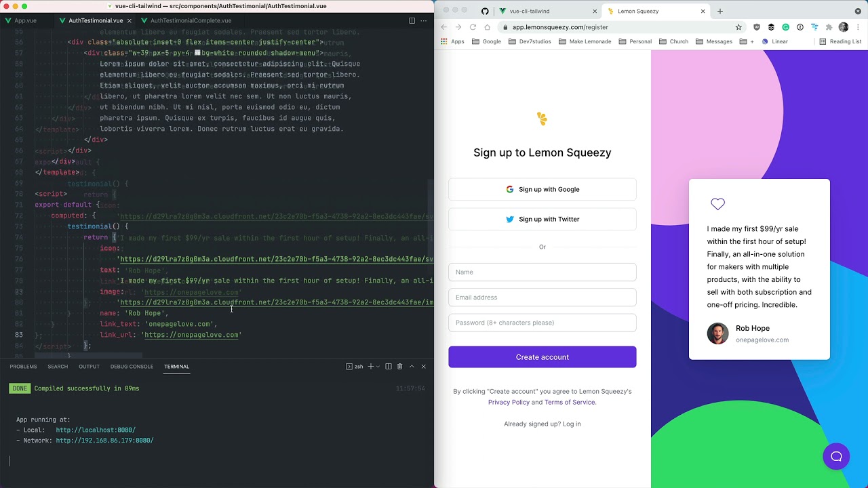Open the 1Password extension icon

[x=800, y=27]
